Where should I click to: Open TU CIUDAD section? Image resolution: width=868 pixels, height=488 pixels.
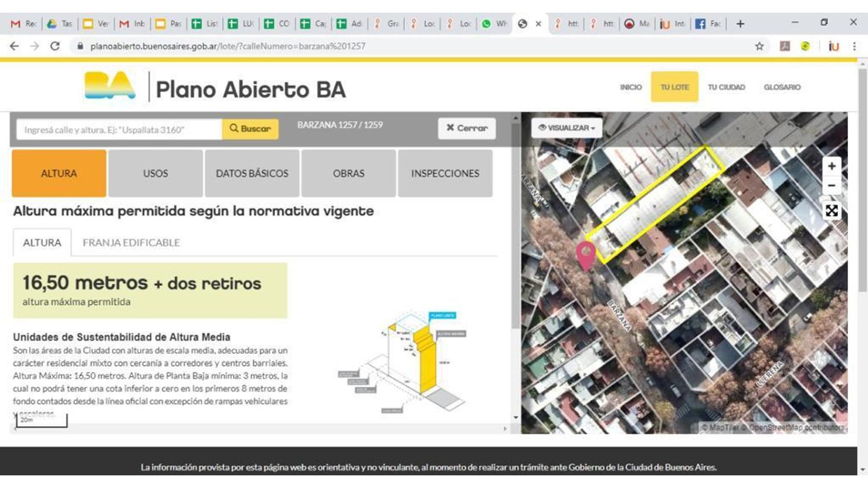726,87
